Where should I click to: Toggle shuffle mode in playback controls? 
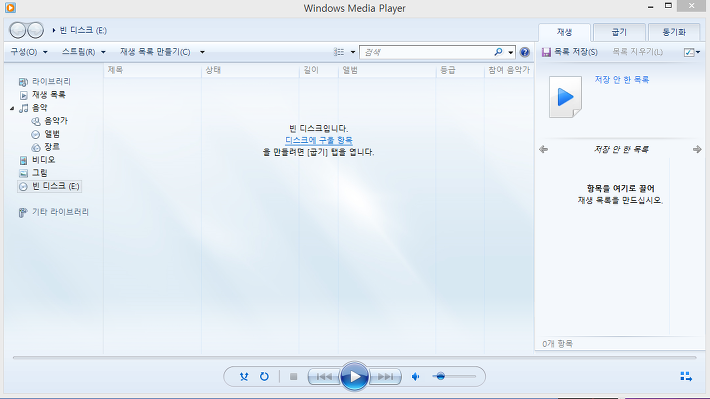coord(244,376)
